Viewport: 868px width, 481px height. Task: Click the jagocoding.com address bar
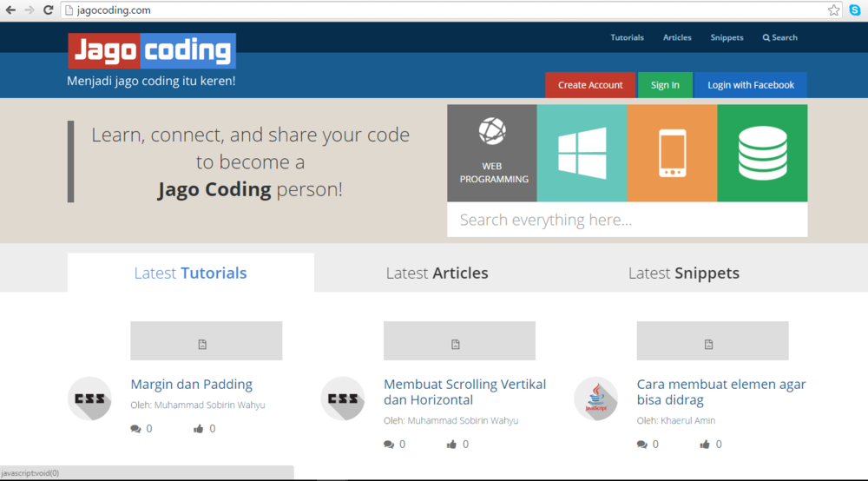434,10
